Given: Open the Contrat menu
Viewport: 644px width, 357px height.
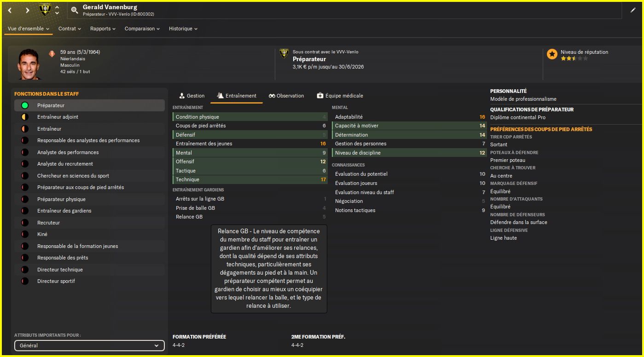Looking at the screenshot, I should 70,29.
